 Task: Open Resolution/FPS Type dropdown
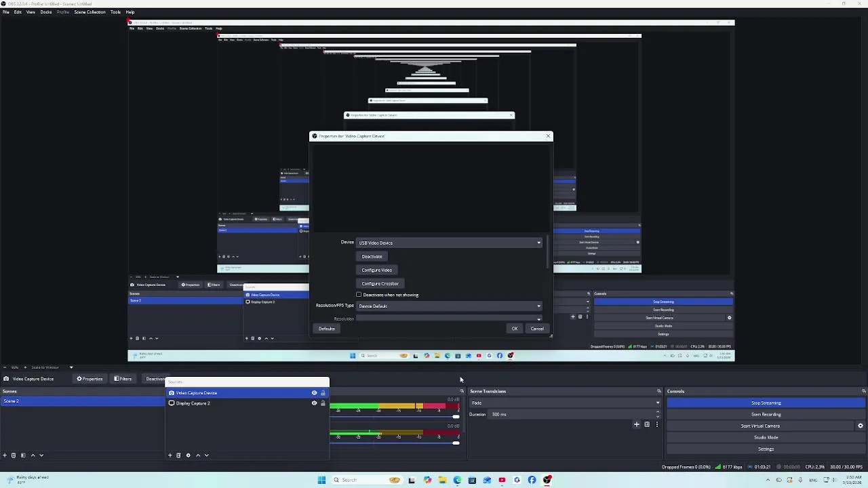450,306
